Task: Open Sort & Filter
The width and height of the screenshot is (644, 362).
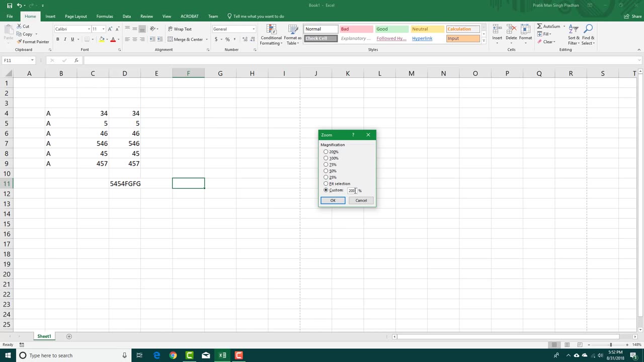Action: [574, 35]
